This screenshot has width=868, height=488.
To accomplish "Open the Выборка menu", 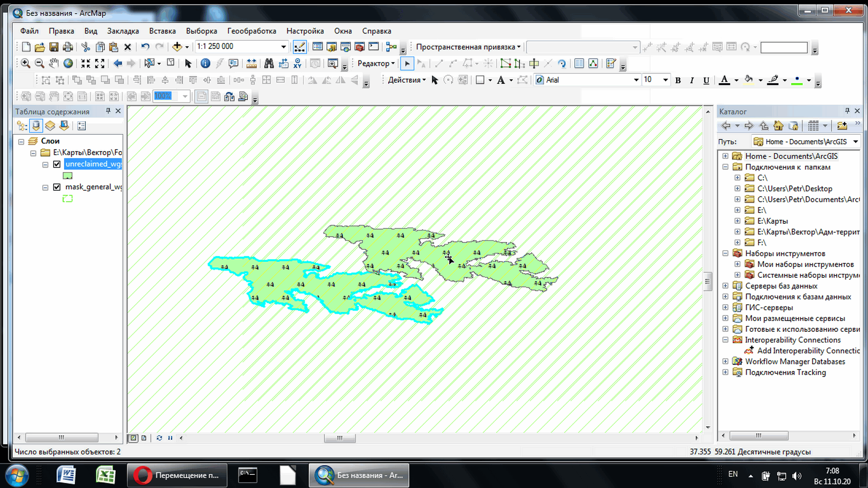I will pos(201,31).
